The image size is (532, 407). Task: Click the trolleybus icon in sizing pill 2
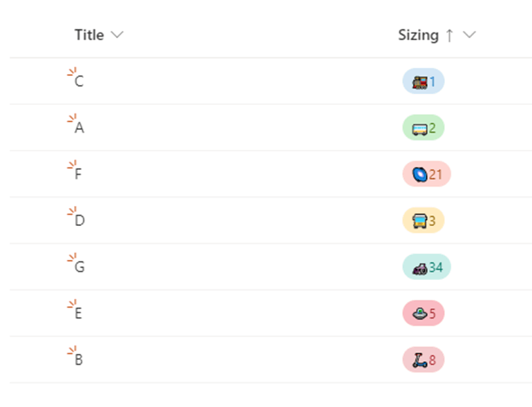pyautogui.click(x=419, y=129)
